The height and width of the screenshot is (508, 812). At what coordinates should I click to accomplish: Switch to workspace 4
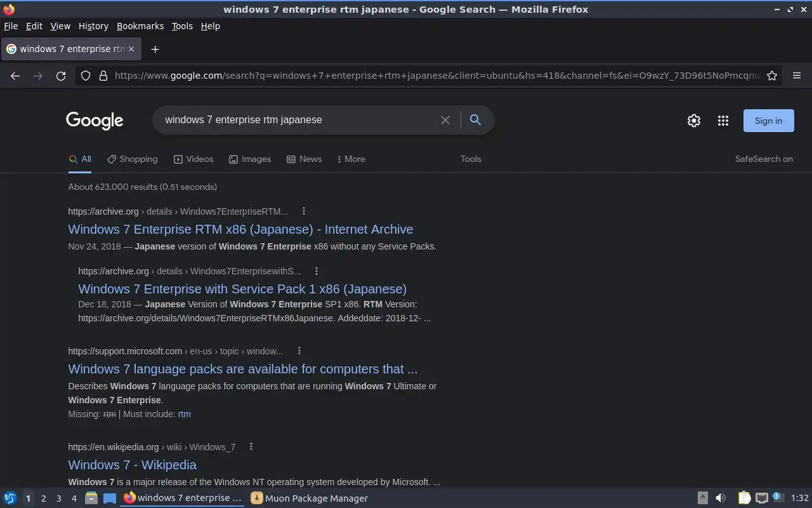click(x=74, y=498)
